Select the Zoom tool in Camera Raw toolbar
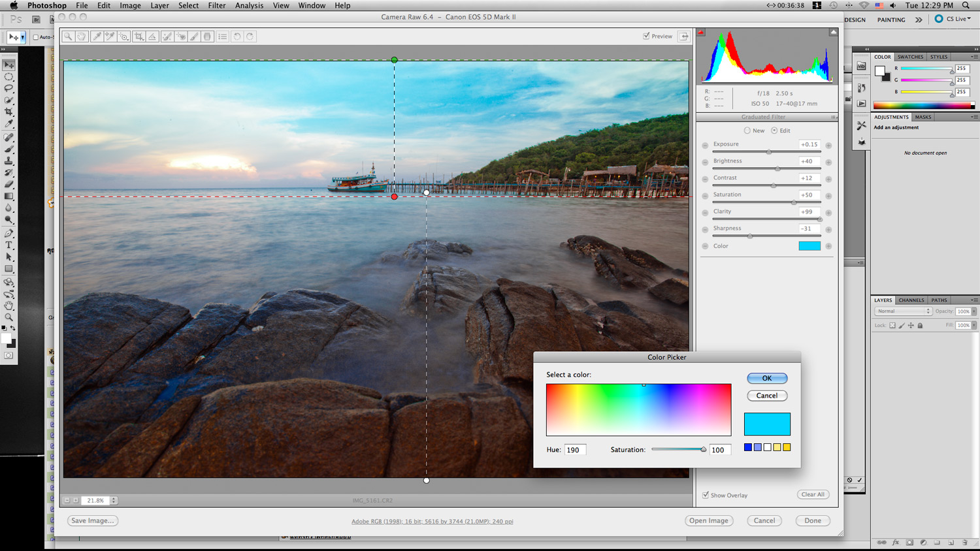This screenshot has height=551, width=980. 68,37
